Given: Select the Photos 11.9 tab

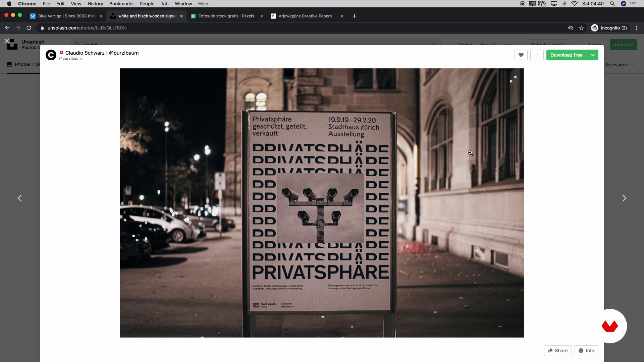Looking at the screenshot, I should coord(23,64).
